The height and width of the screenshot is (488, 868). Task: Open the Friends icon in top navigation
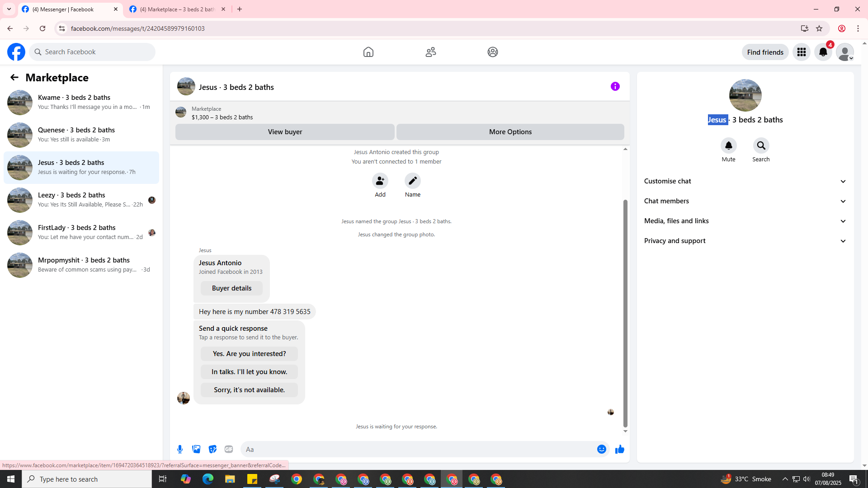[431, 52]
